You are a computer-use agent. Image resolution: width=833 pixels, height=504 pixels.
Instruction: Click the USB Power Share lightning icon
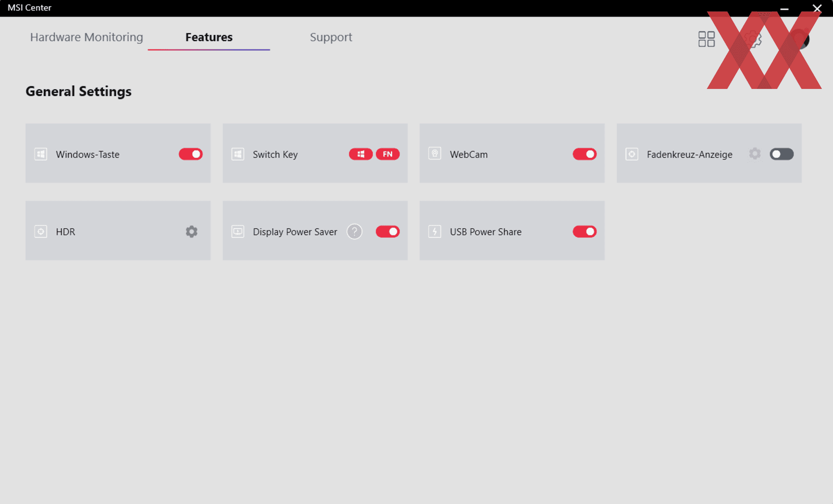[x=435, y=232]
